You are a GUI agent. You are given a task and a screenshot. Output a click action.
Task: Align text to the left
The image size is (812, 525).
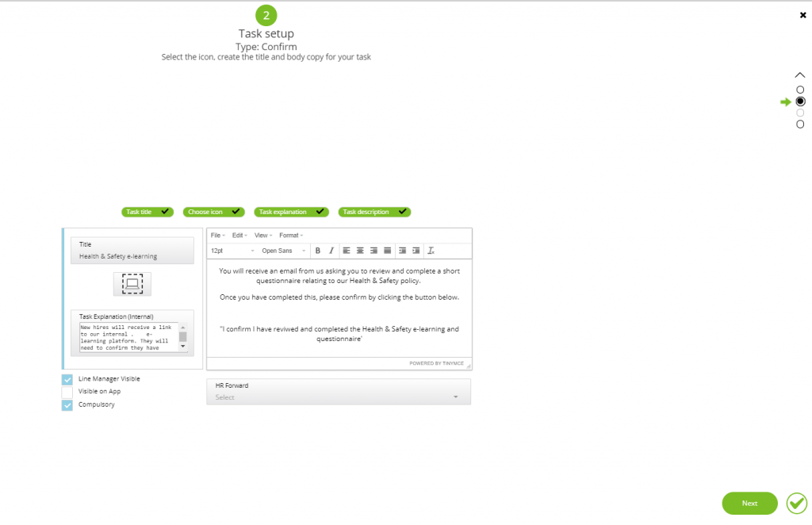coord(347,251)
